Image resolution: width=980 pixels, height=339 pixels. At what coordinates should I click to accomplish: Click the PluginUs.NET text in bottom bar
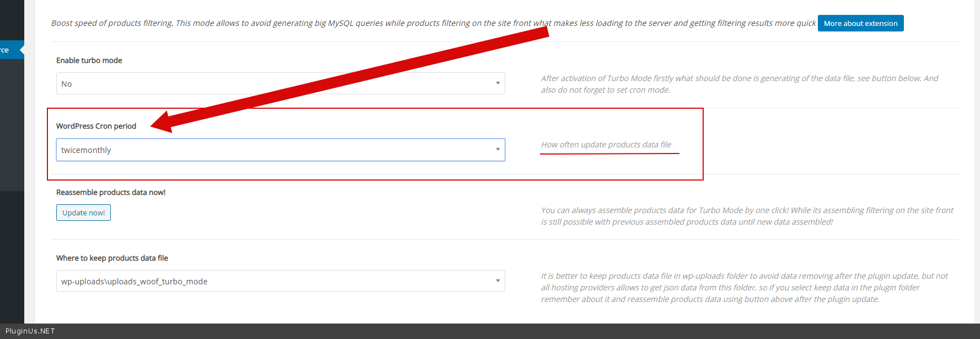30,331
